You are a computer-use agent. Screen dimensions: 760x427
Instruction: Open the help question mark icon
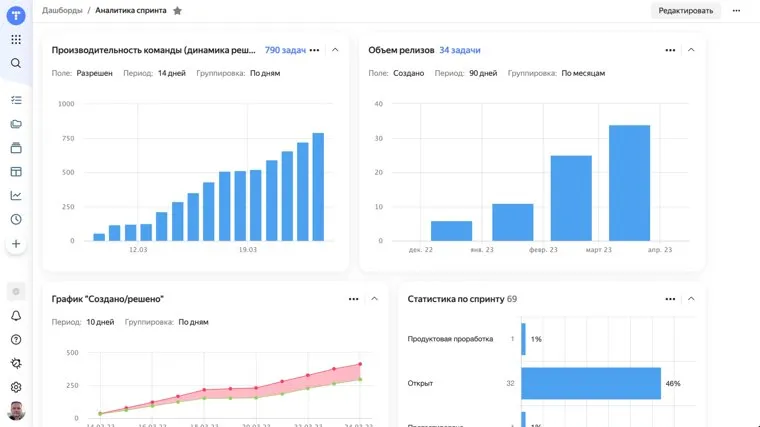(x=16, y=340)
